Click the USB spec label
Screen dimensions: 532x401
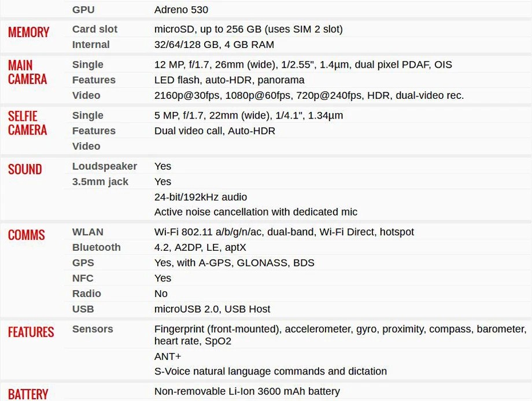pos(83,309)
